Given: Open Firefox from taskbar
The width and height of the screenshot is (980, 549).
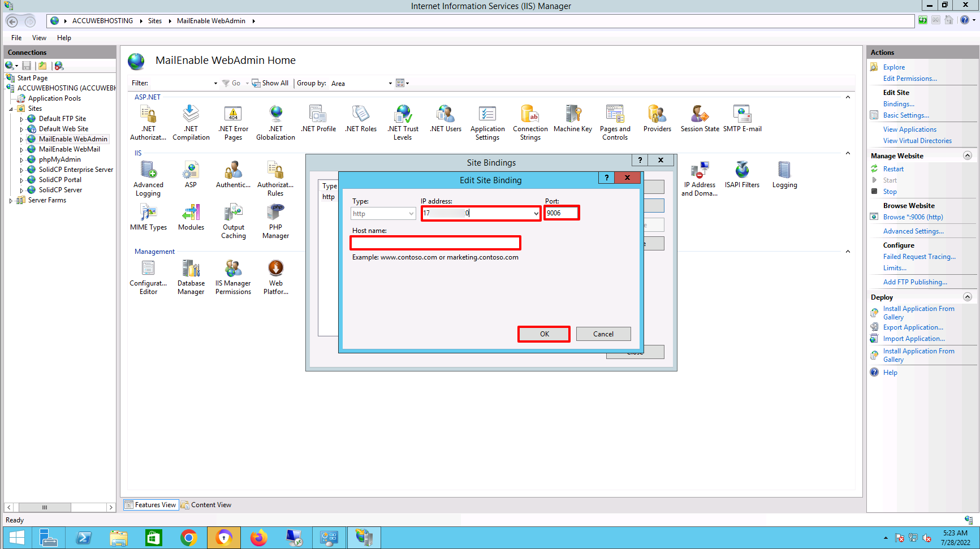Looking at the screenshot, I should [x=259, y=538].
